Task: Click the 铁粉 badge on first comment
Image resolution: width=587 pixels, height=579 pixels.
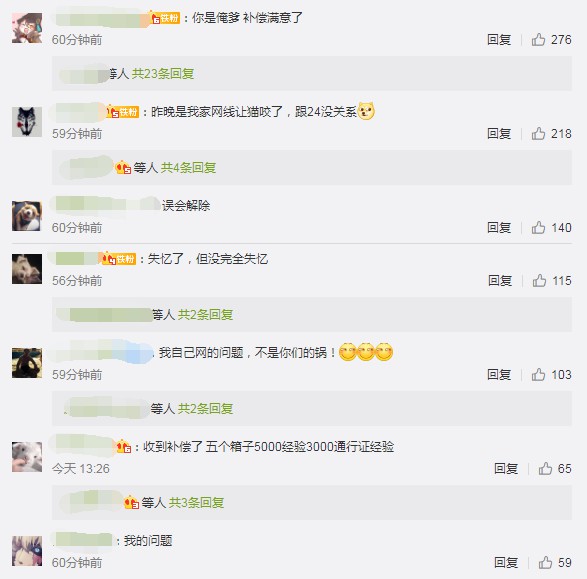Action: (x=165, y=18)
